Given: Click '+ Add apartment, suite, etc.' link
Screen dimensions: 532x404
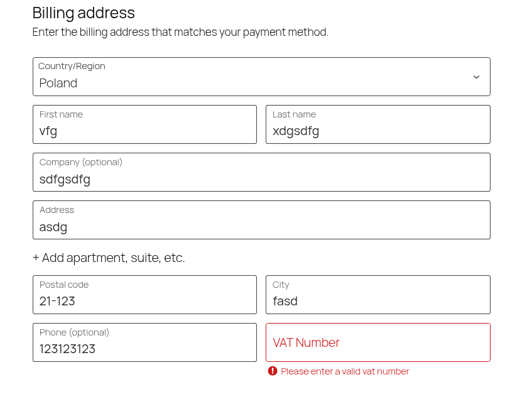Looking at the screenshot, I should (108, 258).
